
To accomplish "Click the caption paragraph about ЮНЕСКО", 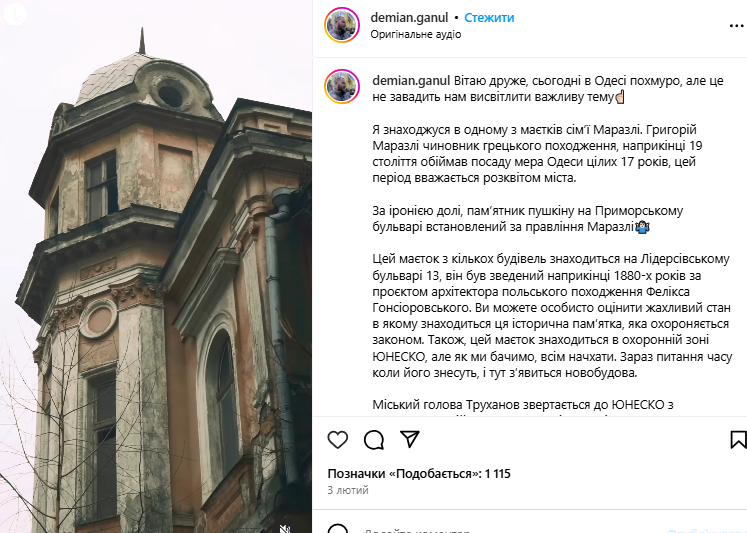I will pyautogui.click(x=552, y=315).
